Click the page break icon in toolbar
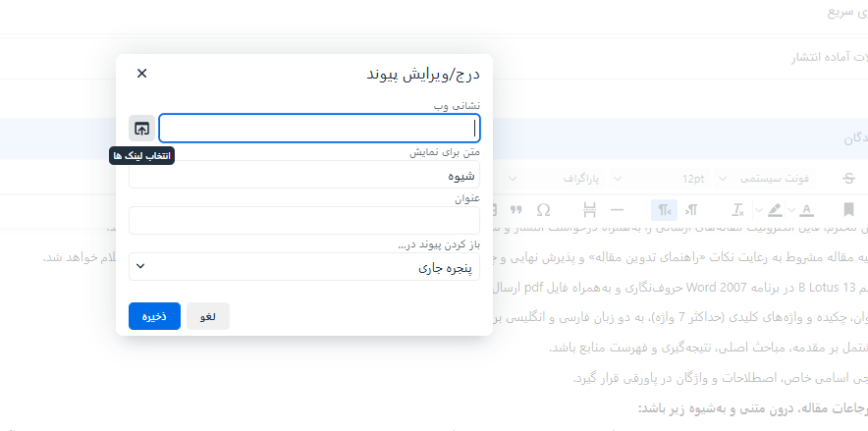The width and height of the screenshot is (868, 431). [589, 209]
